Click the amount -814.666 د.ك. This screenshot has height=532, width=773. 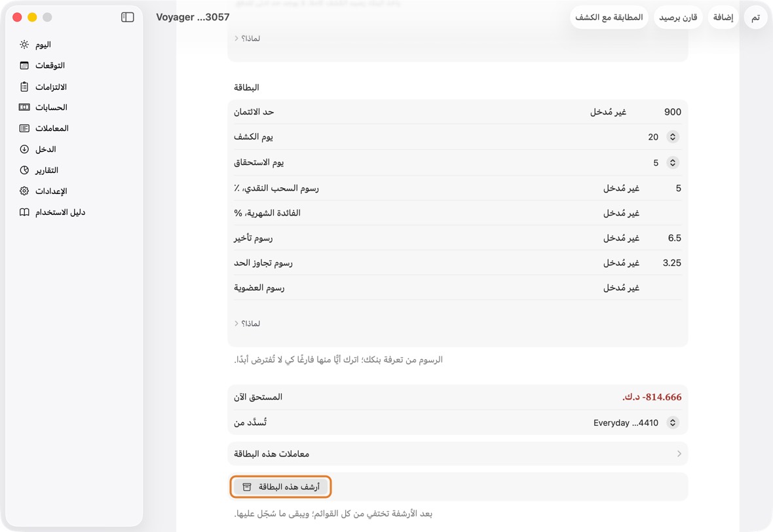(652, 397)
